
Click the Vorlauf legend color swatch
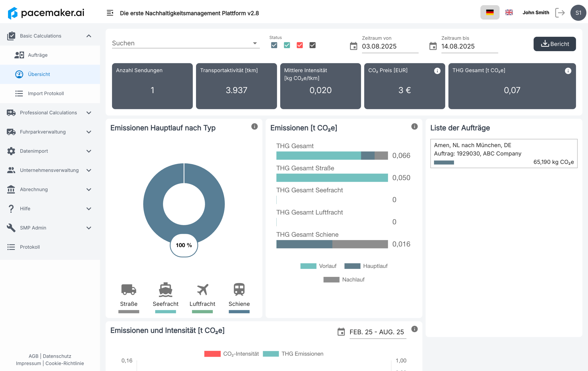coord(308,266)
